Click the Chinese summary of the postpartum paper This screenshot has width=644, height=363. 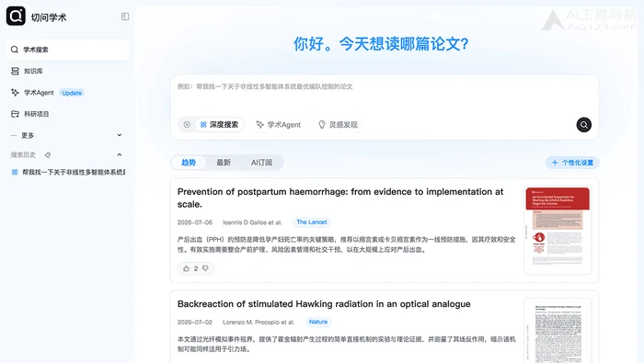(346, 244)
